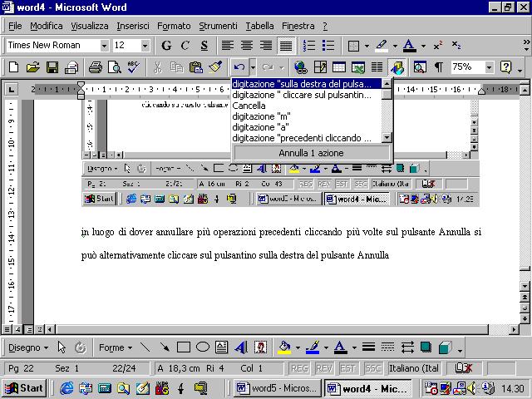Click the Windows Start button
Viewport: 532px width, 399px height.
[24, 388]
